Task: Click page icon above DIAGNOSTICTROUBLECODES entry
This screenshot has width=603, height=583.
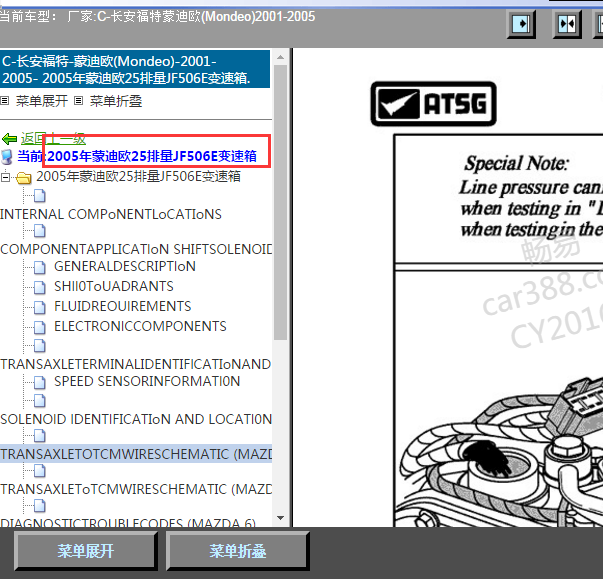Action: point(39,506)
